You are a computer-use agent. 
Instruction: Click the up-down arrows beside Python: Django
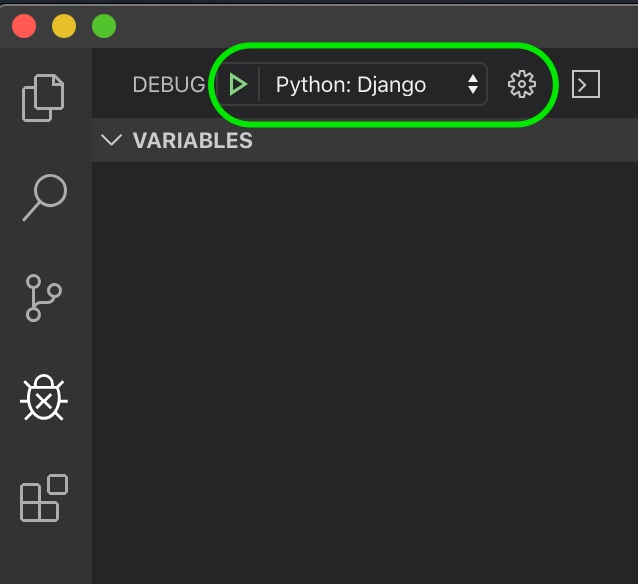tap(472, 84)
